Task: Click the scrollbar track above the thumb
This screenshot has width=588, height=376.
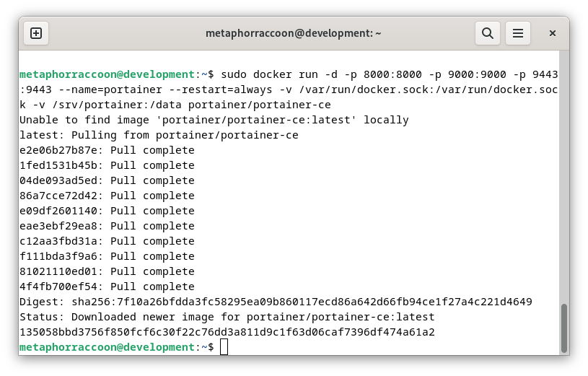Action: click(x=563, y=176)
